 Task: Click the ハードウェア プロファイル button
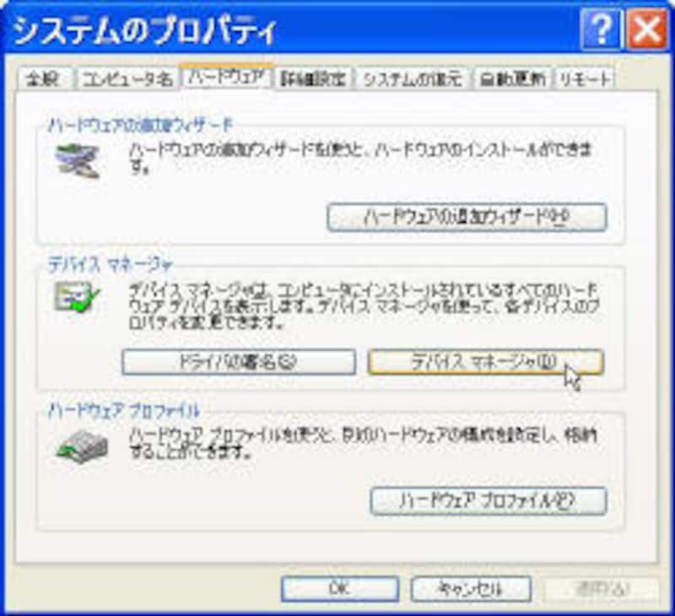coord(489,500)
